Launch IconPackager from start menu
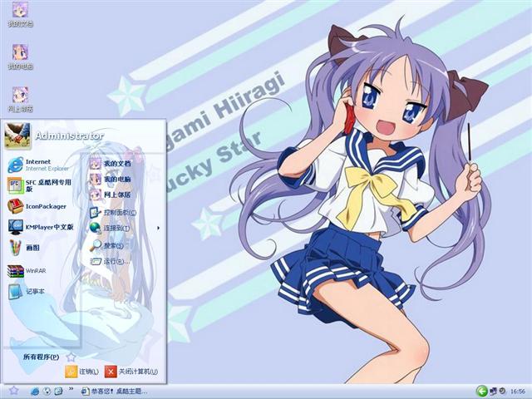The height and width of the screenshot is (399, 532). 37,206
